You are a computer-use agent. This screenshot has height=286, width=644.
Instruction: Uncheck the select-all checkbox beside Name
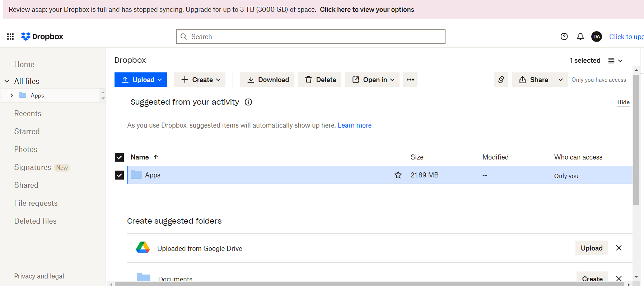point(119,157)
